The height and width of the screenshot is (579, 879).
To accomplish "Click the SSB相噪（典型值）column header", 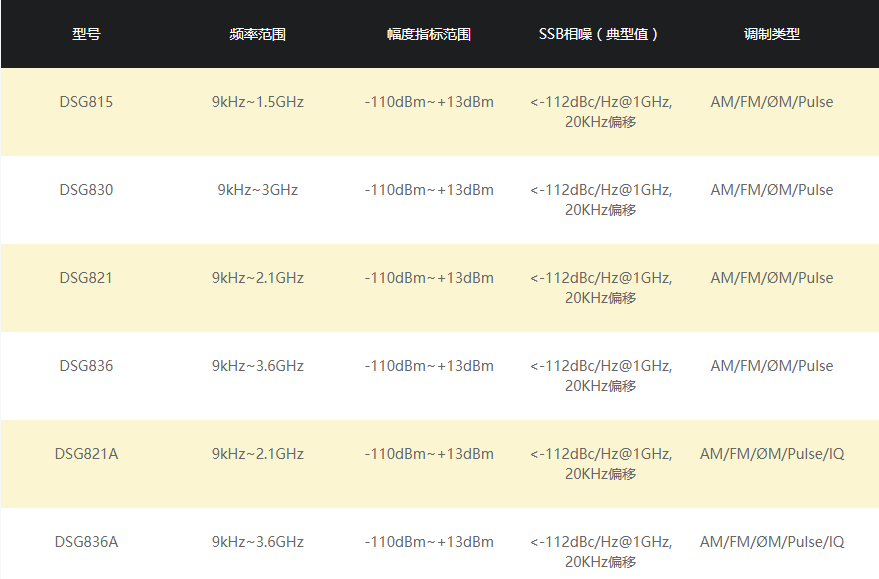I will pos(600,34).
